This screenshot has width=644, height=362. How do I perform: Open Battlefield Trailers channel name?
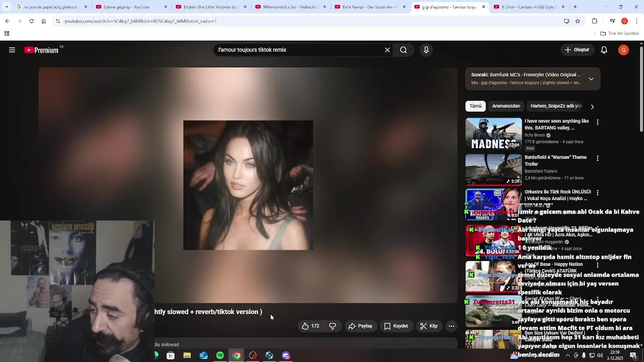coord(541,171)
